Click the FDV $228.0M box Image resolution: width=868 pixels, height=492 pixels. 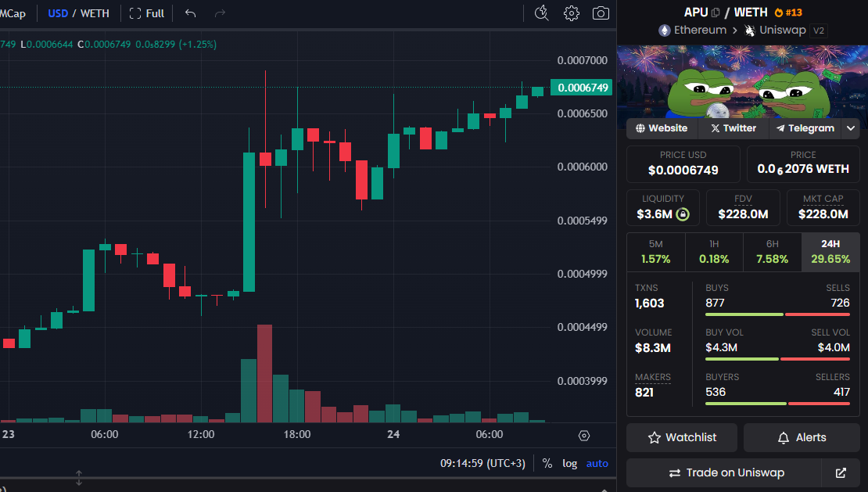click(x=743, y=207)
